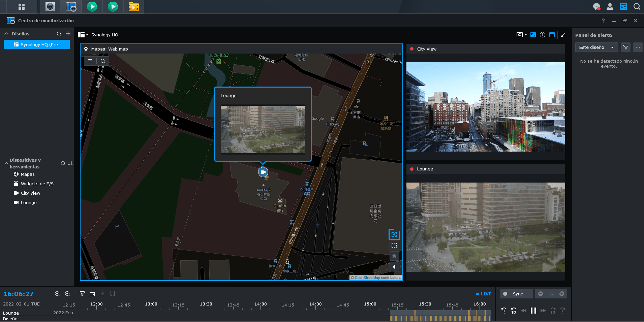Toggle the blue fit-to-view layout icon
This screenshot has width=644, height=322.
click(533, 35)
